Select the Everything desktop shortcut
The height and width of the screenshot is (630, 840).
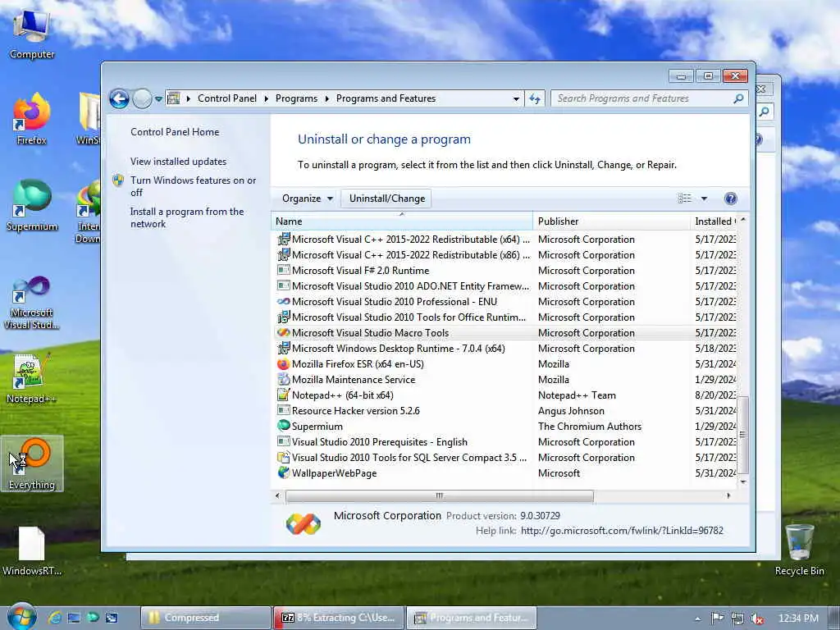(x=32, y=464)
